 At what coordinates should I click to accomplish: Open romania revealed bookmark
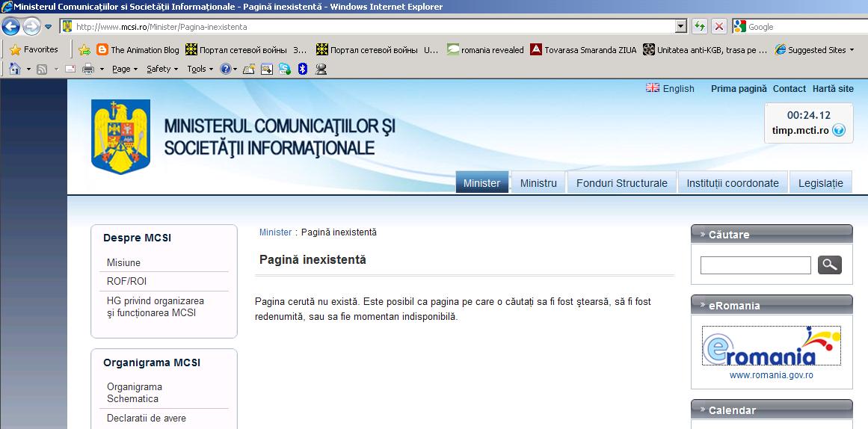coord(485,50)
